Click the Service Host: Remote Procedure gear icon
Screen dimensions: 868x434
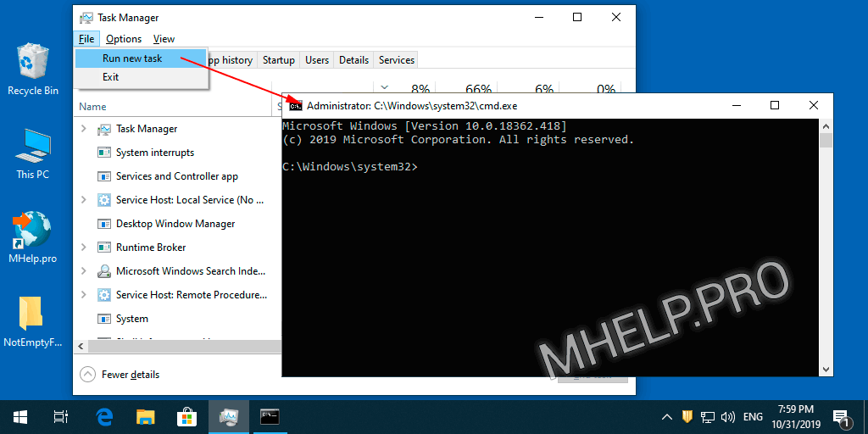(x=103, y=295)
